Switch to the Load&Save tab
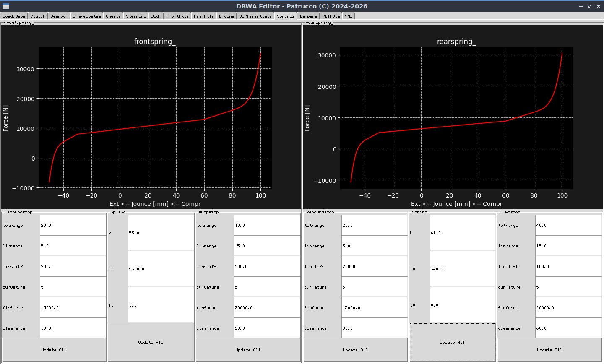Image resolution: width=604 pixels, height=364 pixels. [x=14, y=16]
